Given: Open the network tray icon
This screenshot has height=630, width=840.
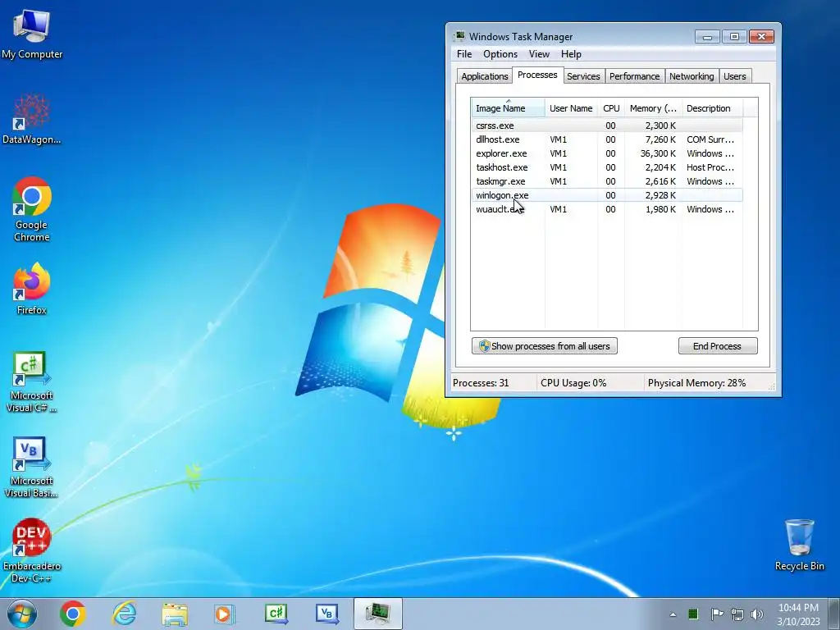Looking at the screenshot, I should coord(737,614).
